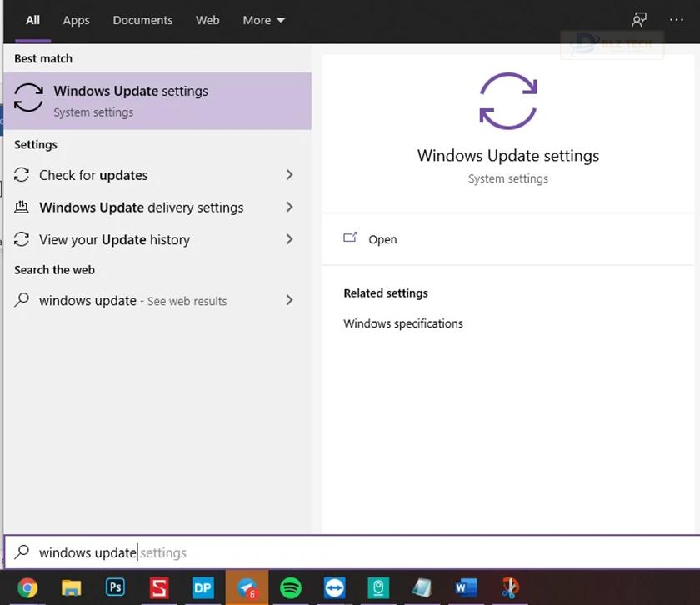Click the sync icon beside Check for updates
The height and width of the screenshot is (605, 700).
tap(22, 174)
